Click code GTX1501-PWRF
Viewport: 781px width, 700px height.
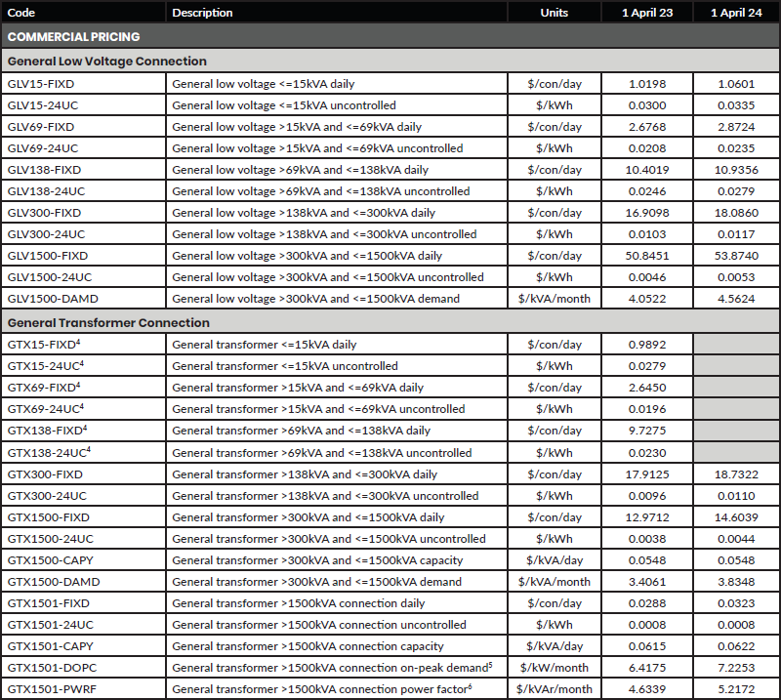[x=52, y=689]
